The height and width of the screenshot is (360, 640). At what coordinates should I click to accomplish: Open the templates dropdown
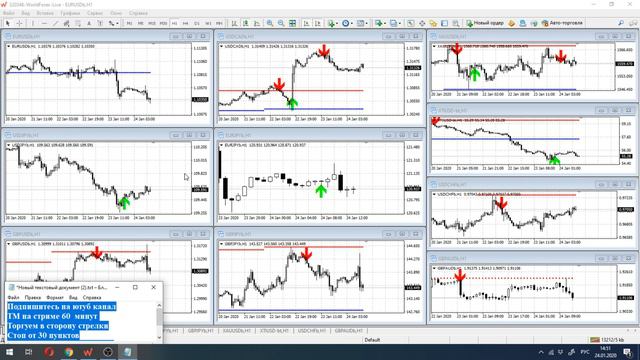362,23
